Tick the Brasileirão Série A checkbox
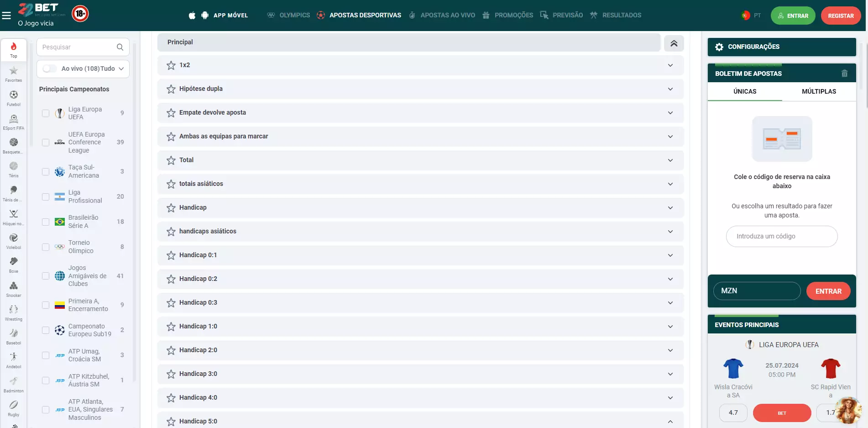868x428 pixels. tap(46, 222)
